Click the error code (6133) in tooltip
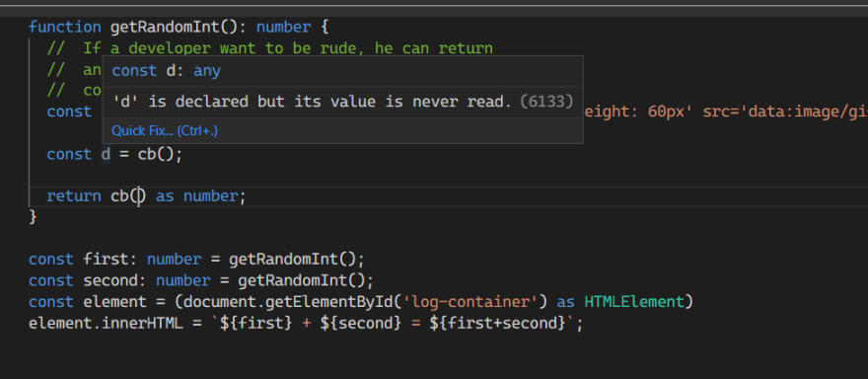 coord(546,102)
